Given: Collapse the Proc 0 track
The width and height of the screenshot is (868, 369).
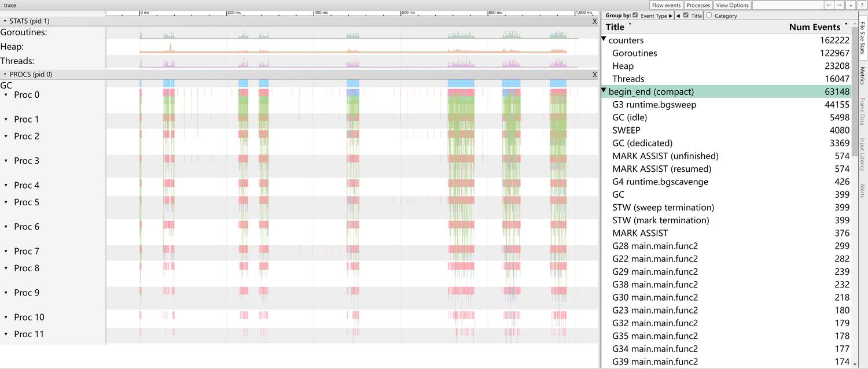Looking at the screenshot, I should [6, 95].
